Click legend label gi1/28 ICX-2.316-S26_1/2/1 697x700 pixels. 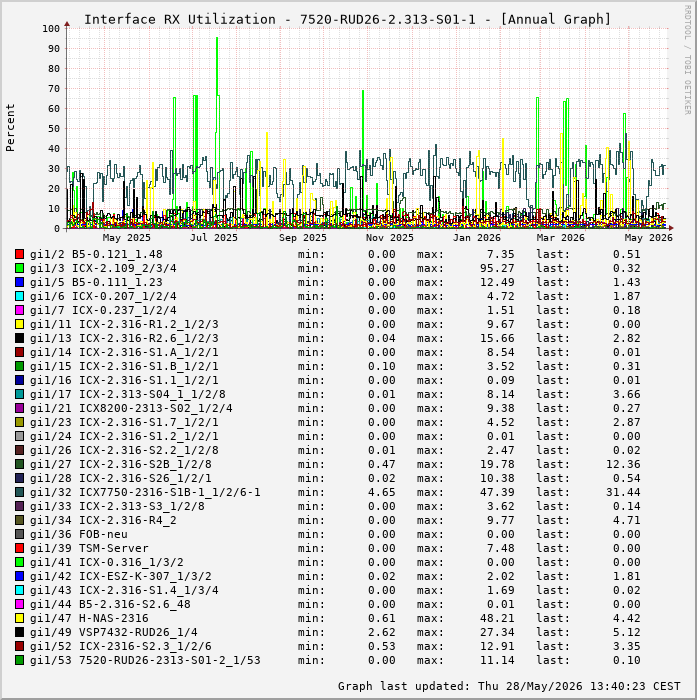tap(121, 478)
